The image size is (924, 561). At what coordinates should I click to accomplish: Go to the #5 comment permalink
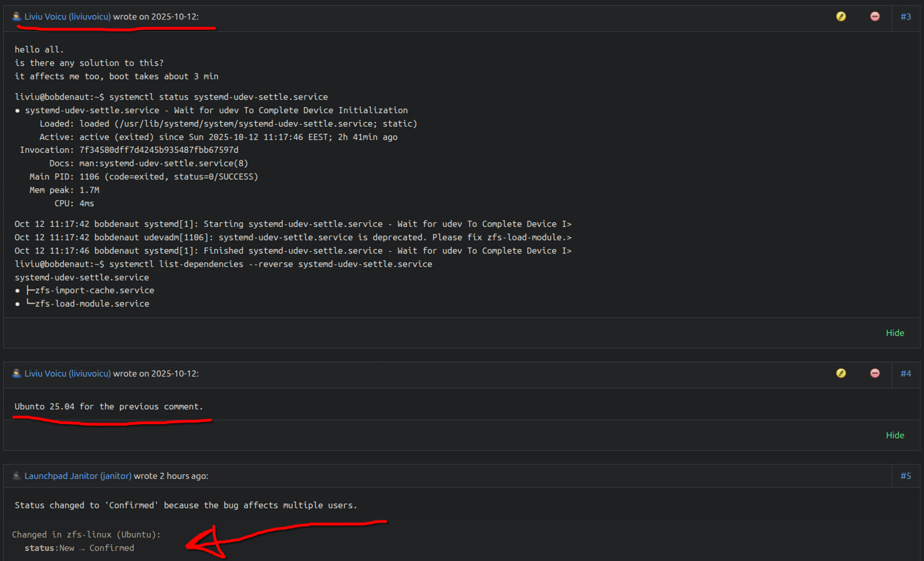click(905, 476)
